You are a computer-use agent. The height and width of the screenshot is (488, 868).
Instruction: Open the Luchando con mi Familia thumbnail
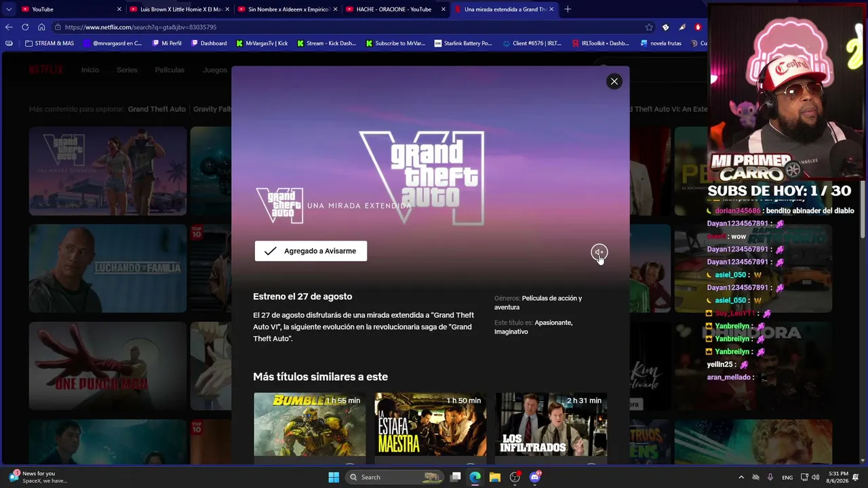(x=107, y=268)
